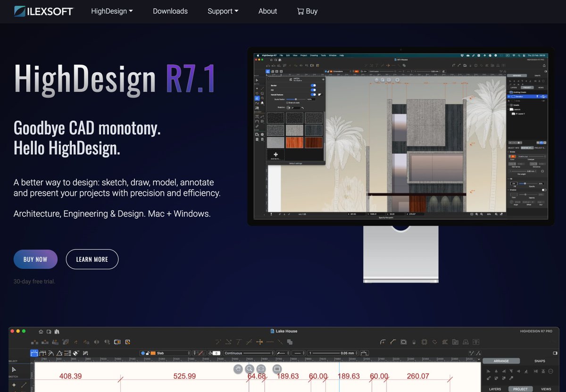Screen dimensions: 566x392
Task: Open the Continuous linetype dropdown in Lake House
Action: 249,353
